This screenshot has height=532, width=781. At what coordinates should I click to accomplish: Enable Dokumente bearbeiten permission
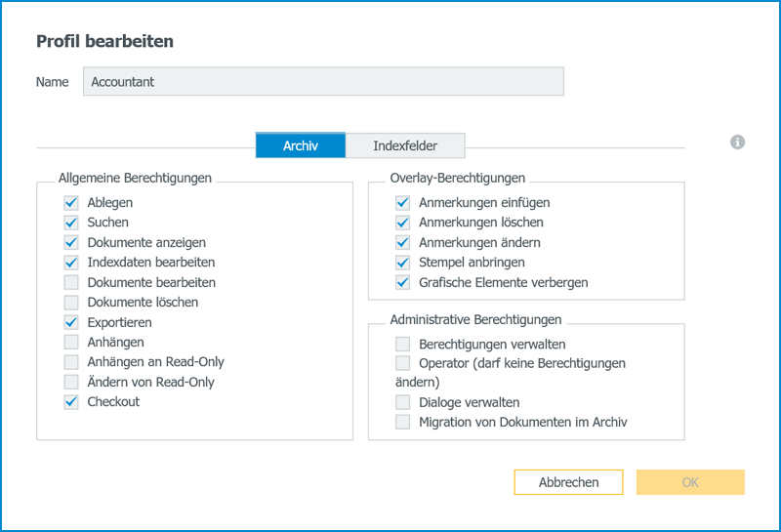71,283
